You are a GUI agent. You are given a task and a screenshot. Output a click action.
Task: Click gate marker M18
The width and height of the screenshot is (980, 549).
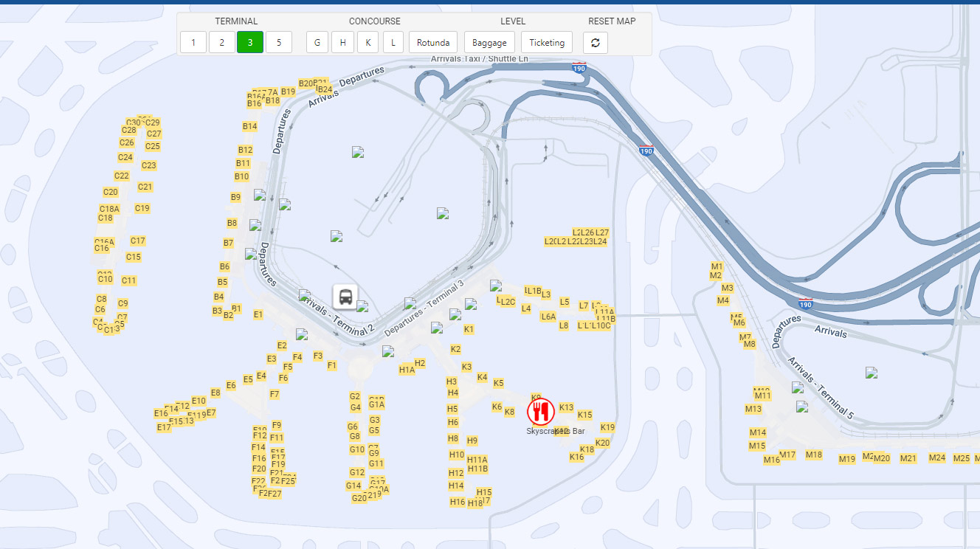pos(813,455)
